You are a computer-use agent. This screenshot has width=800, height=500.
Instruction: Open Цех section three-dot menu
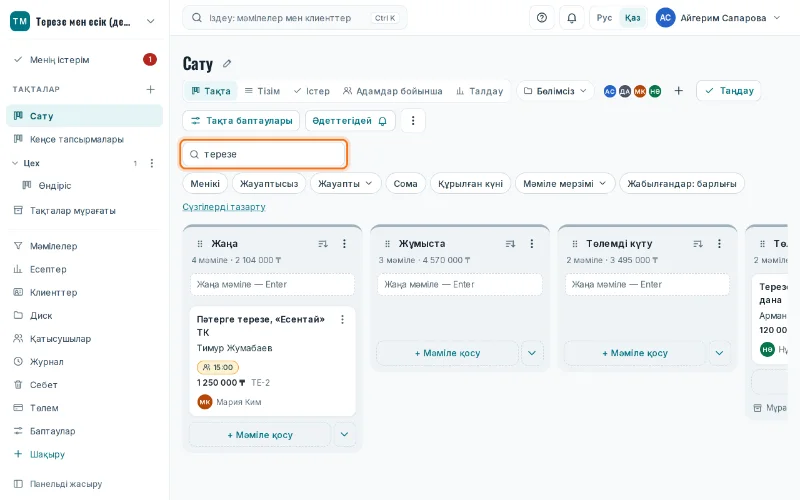coord(152,163)
